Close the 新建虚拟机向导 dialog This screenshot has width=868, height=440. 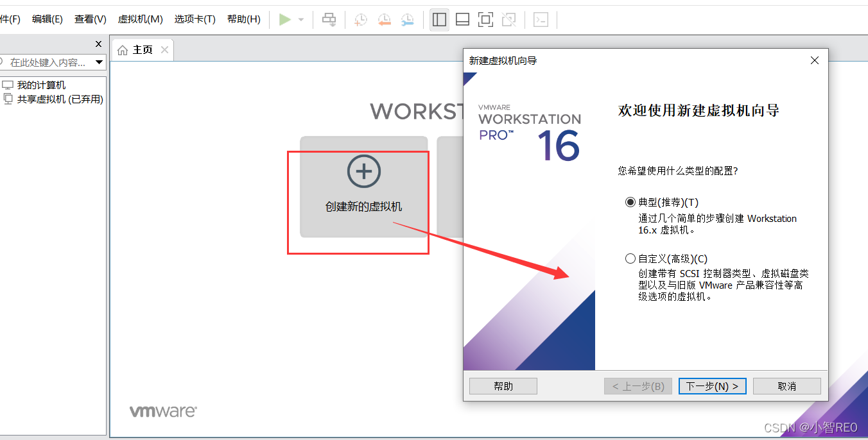point(815,60)
